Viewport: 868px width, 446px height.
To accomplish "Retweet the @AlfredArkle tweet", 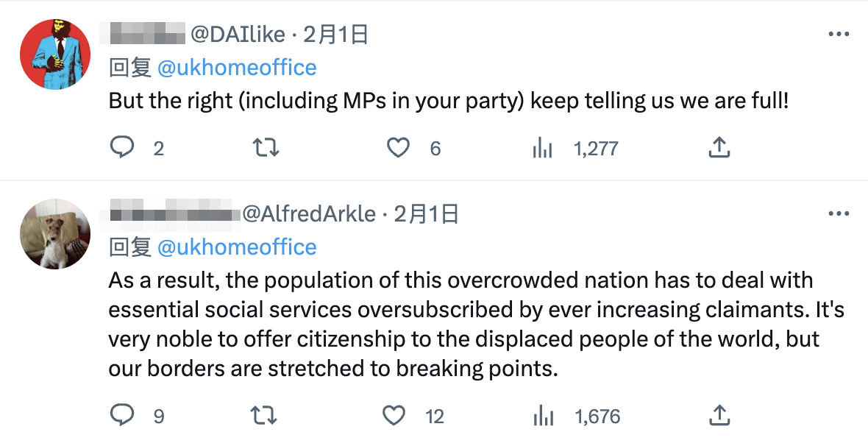I will click(x=265, y=416).
